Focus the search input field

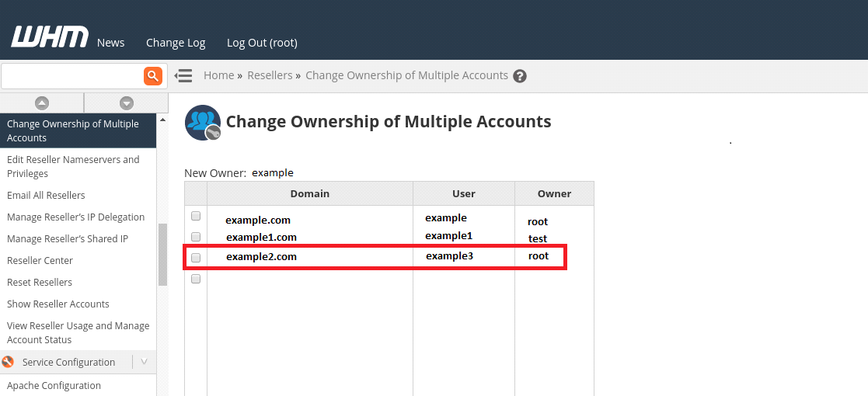point(72,76)
